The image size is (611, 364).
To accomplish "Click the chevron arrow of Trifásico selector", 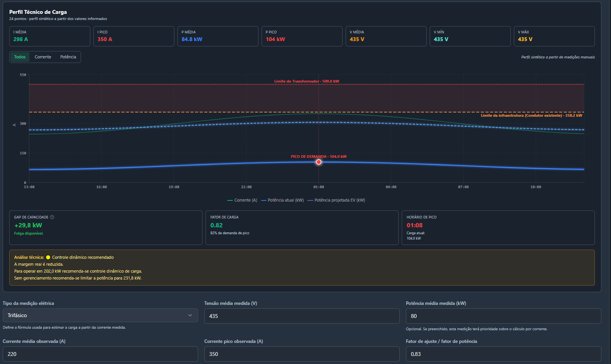I will [190, 315].
